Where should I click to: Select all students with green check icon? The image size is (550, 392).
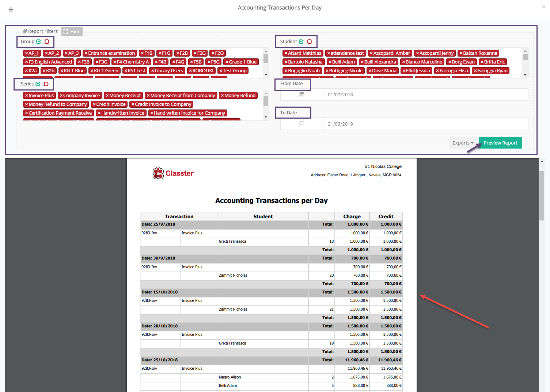tap(301, 42)
